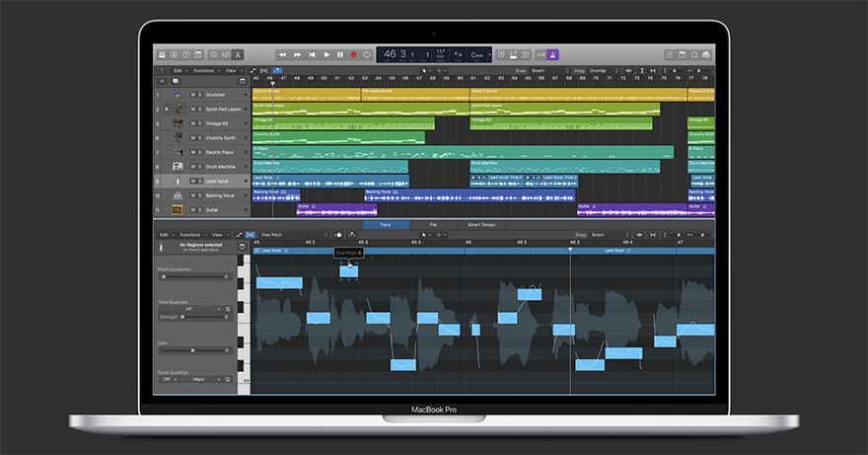Screen dimensions: 868x455
Task: Start recording with red Record button
Action: [353, 55]
